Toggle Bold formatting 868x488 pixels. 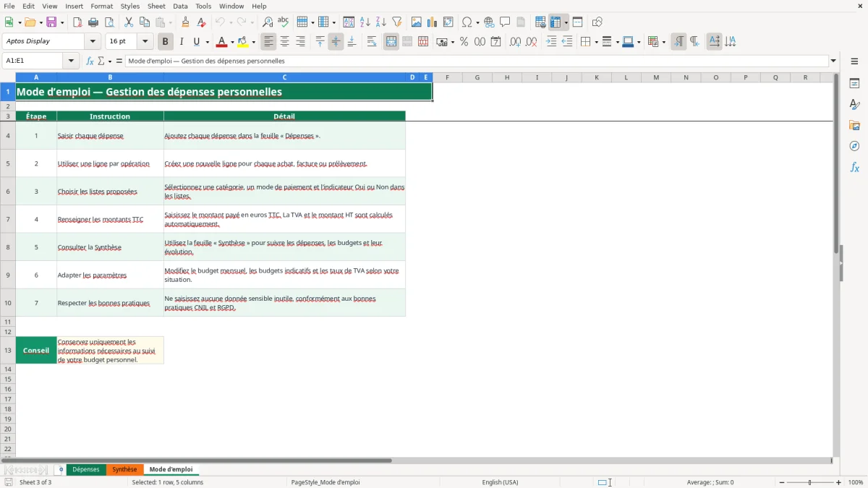(166, 42)
